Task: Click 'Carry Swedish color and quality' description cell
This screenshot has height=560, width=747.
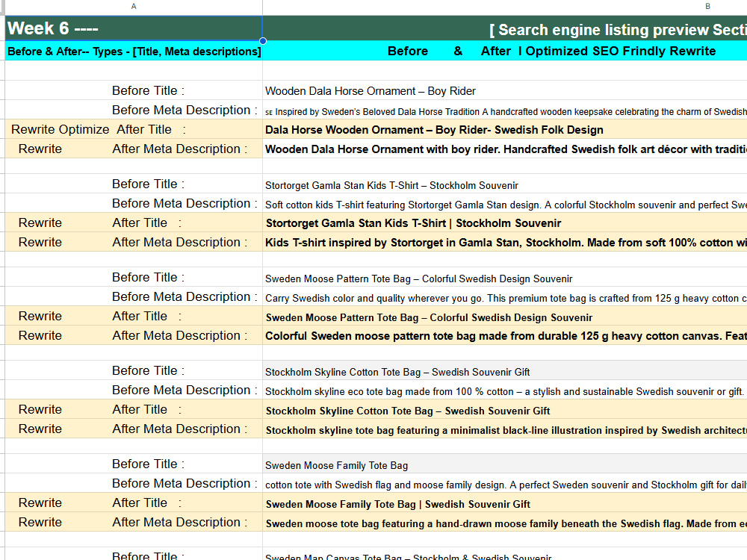Action: [504, 296]
